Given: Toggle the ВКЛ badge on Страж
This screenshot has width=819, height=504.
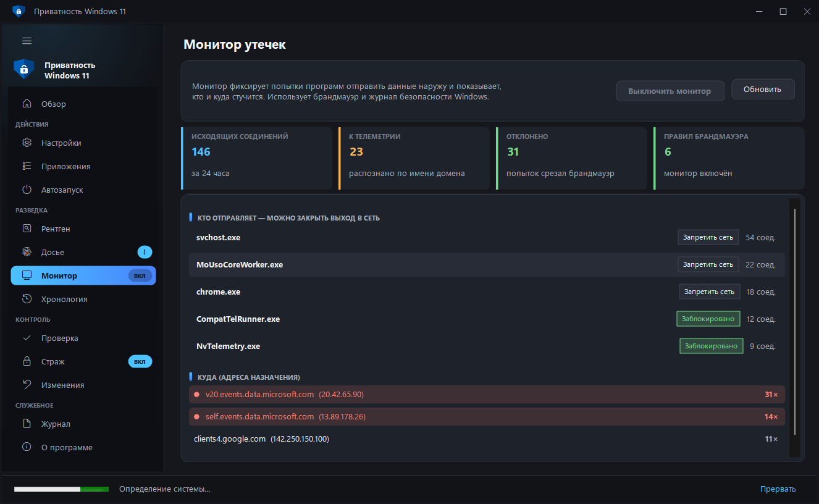Looking at the screenshot, I should 140,361.
